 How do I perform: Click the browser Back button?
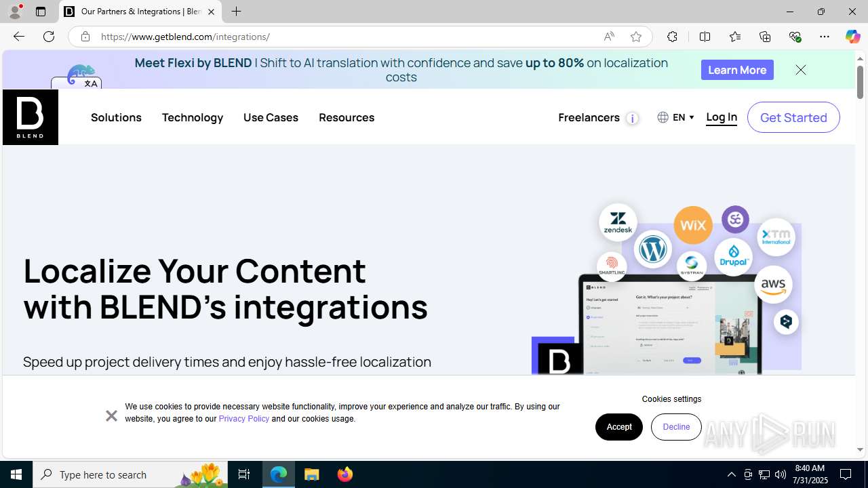coord(18,37)
